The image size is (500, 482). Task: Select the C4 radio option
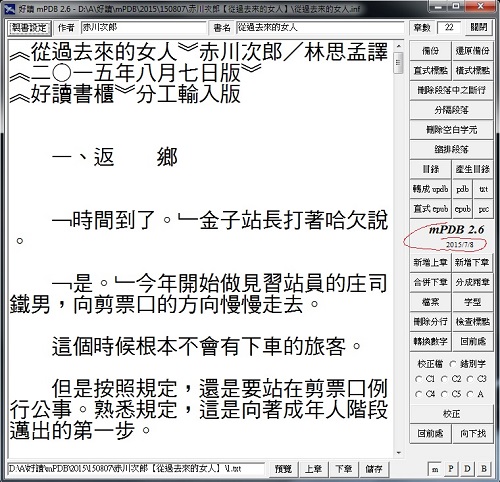point(425,394)
